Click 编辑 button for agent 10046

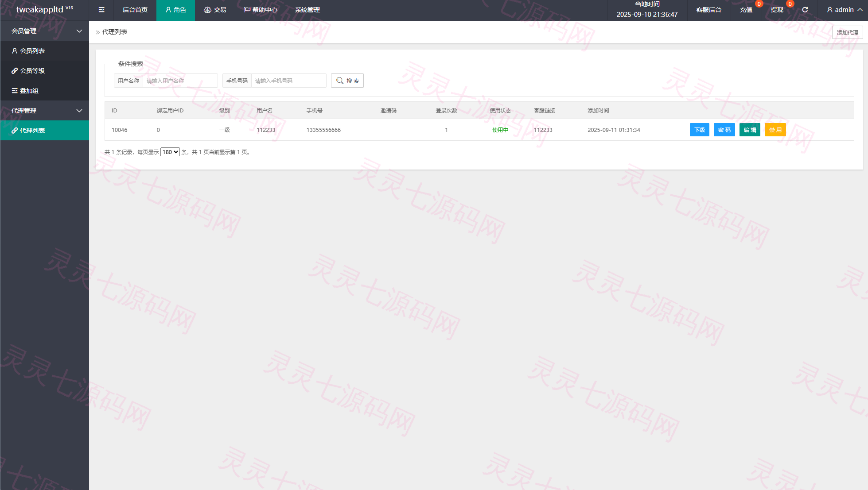pos(750,130)
